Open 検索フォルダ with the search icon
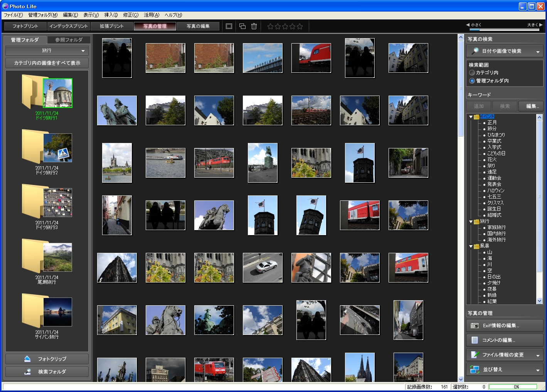The width and height of the screenshot is (547, 392). pyautogui.click(x=47, y=372)
